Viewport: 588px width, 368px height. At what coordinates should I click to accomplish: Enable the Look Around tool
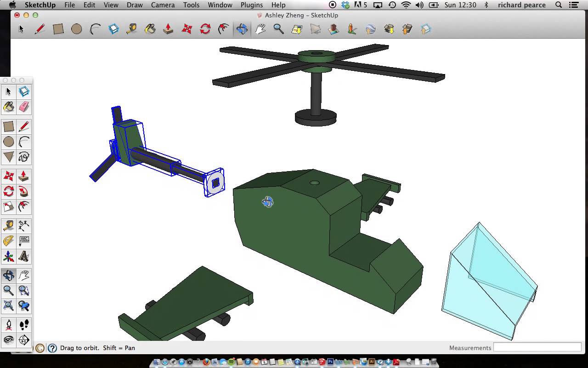click(8, 340)
